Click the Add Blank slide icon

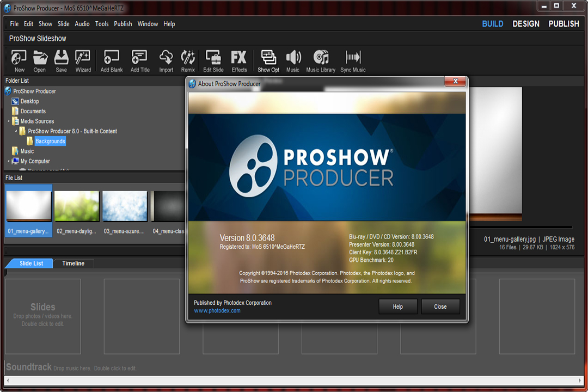tap(112, 61)
